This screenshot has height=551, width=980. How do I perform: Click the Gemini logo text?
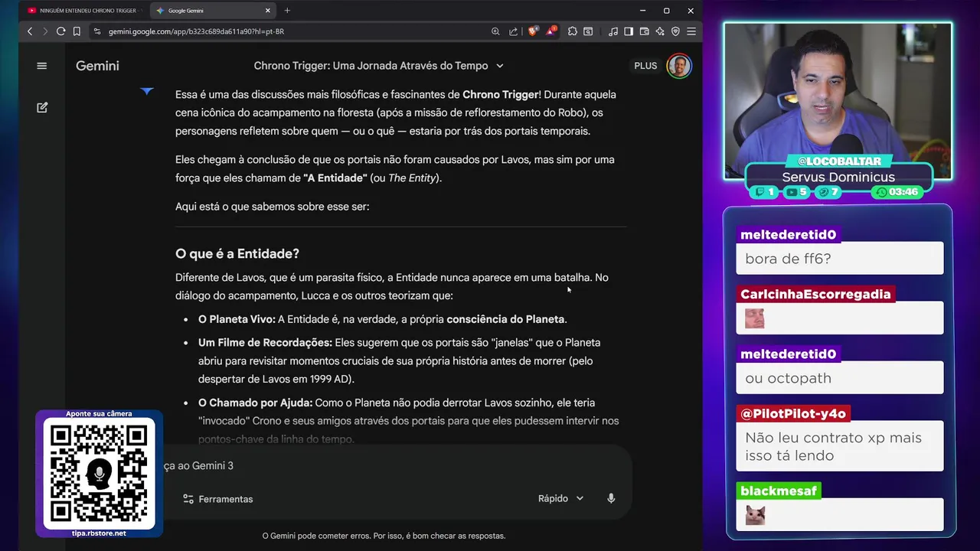pyautogui.click(x=97, y=66)
